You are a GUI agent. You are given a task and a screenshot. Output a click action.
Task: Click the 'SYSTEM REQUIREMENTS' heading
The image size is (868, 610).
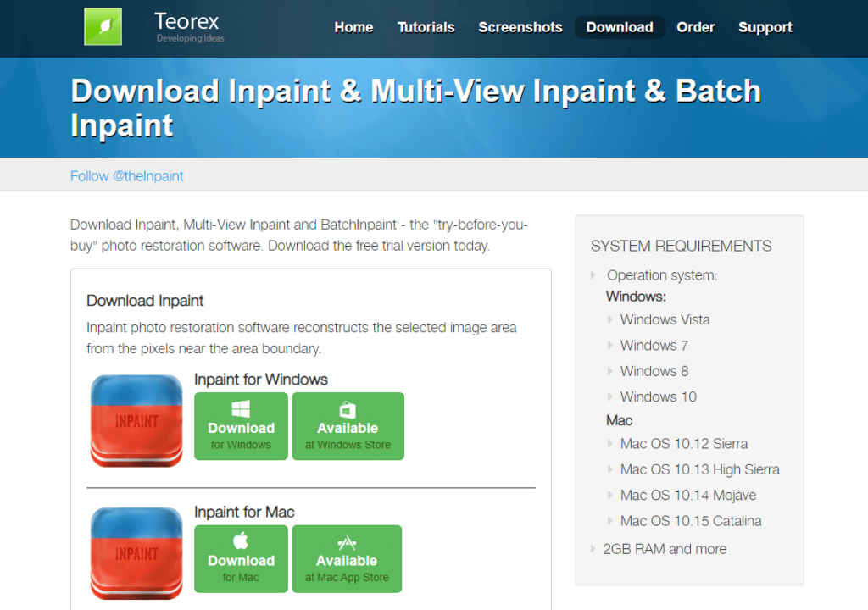[x=681, y=246]
